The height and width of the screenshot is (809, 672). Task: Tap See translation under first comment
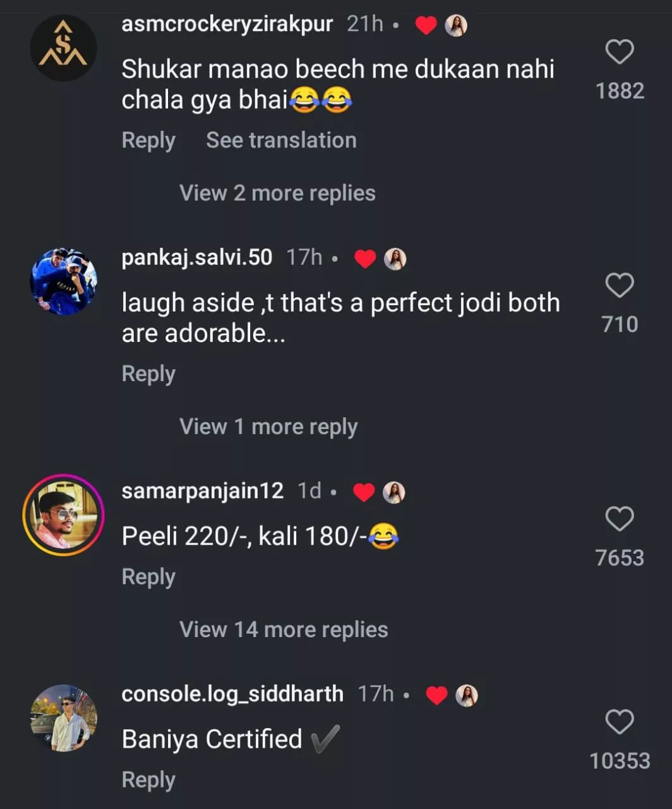pos(281,140)
